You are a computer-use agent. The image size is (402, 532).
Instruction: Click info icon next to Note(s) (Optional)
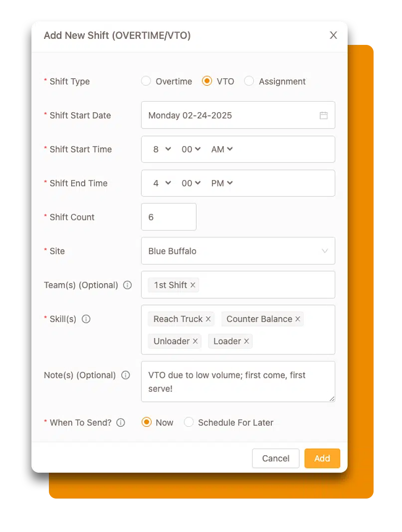pos(126,375)
